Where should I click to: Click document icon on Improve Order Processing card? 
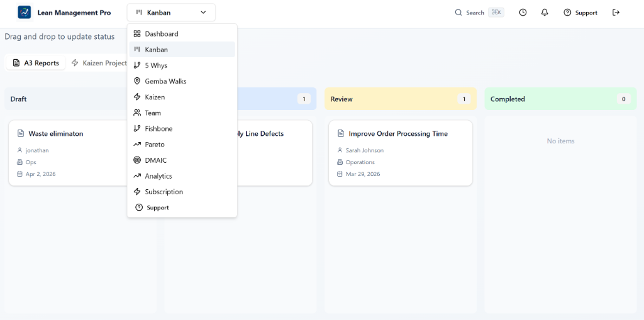pyautogui.click(x=340, y=133)
